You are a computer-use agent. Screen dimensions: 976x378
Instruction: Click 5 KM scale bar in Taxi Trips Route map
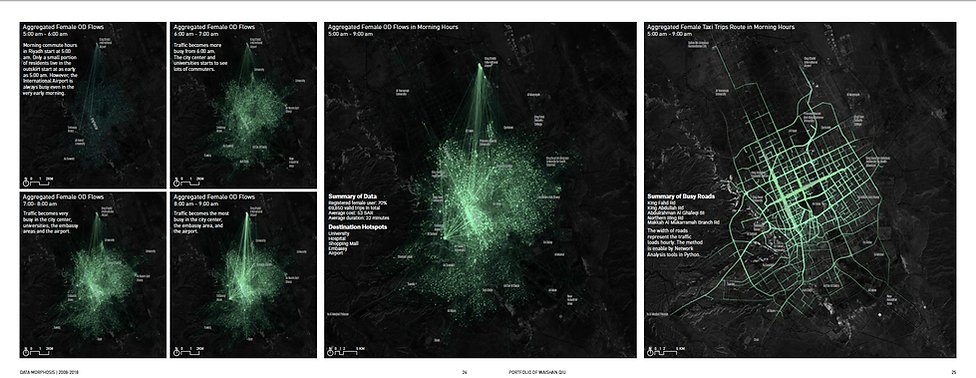tap(669, 351)
